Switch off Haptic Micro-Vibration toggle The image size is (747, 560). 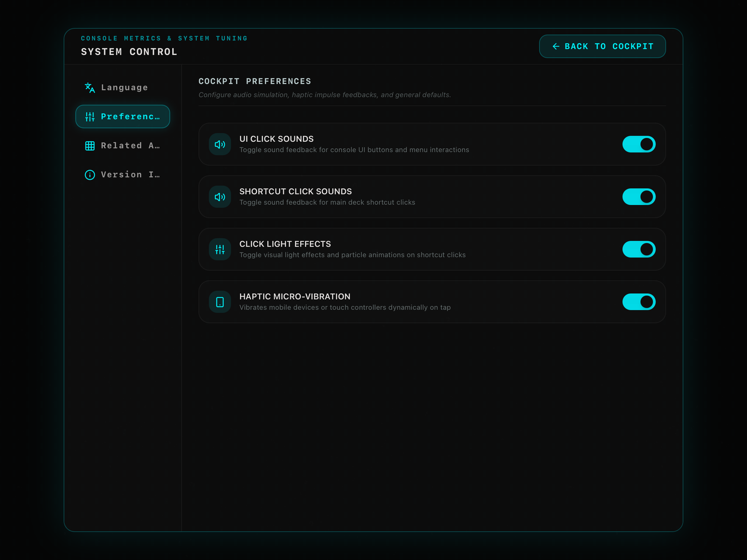[639, 302]
